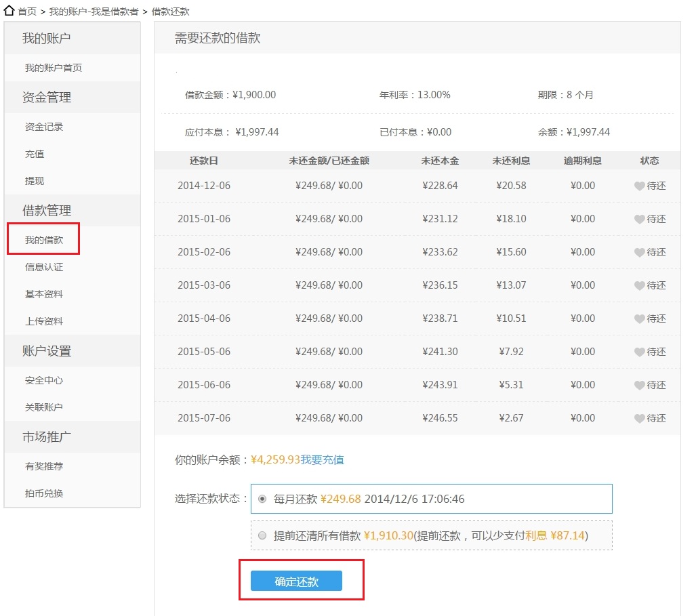Click the ¥20.58 unpaid interest cell
The width and height of the screenshot is (696, 616).
click(511, 186)
